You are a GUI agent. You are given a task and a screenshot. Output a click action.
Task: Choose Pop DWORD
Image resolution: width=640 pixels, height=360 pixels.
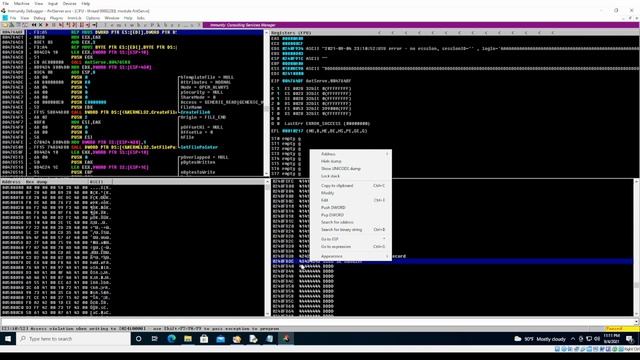[351, 215]
